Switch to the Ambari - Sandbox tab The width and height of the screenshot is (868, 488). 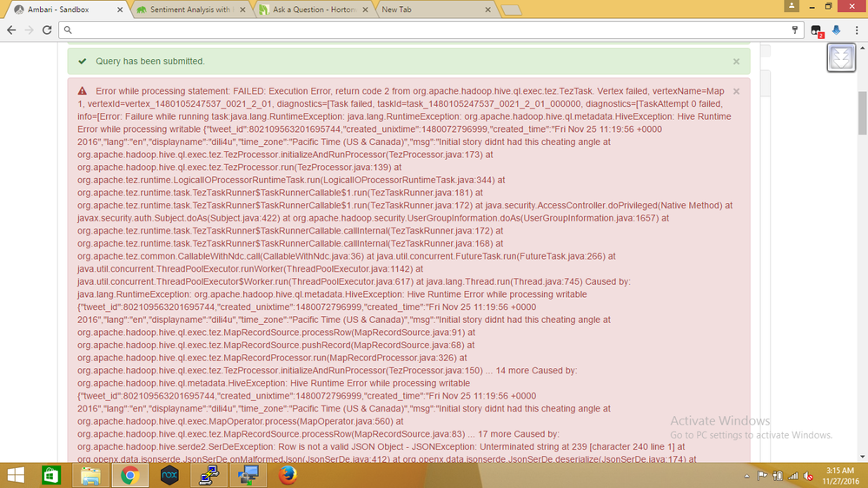tap(65, 10)
